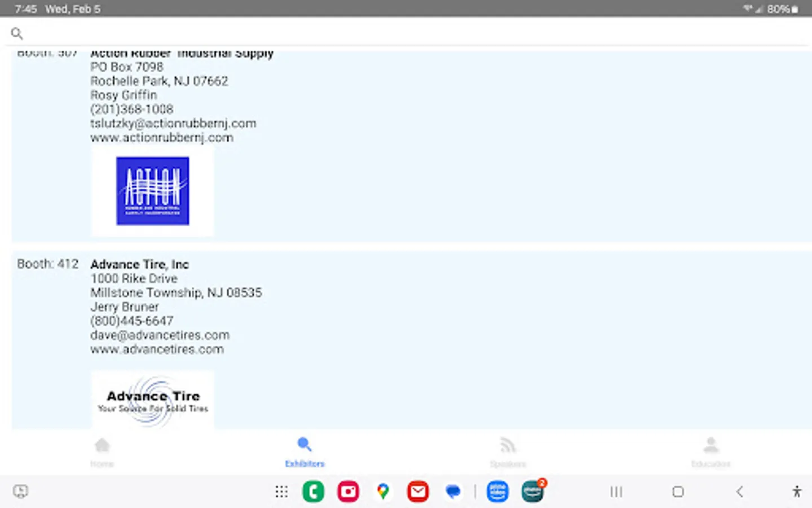
Task: Open Instagram from the dock
Action: [x=348, y=491]
